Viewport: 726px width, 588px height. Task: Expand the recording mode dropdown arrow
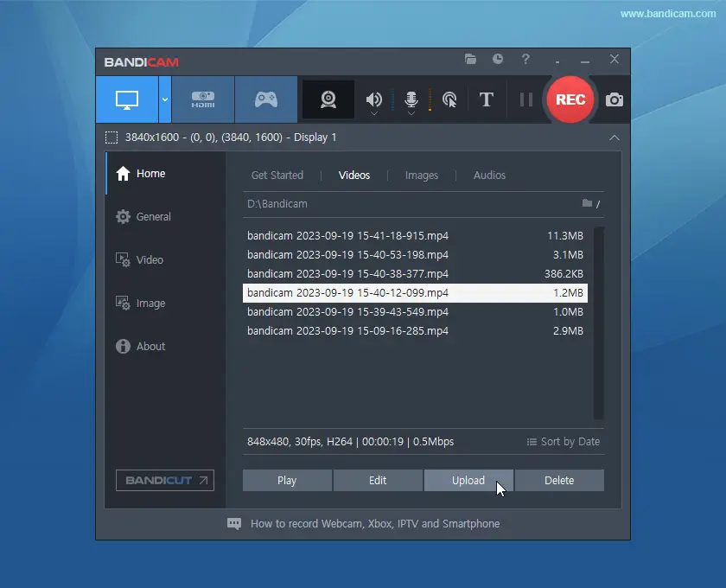tap(163, 99)
